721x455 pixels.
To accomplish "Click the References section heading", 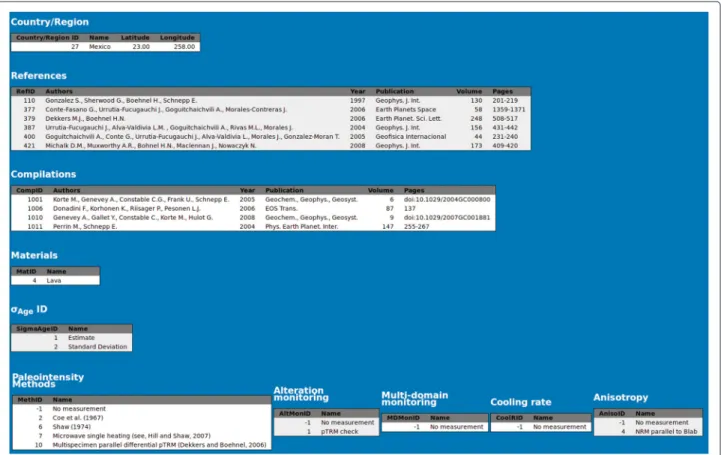I will tap(39, 76).
